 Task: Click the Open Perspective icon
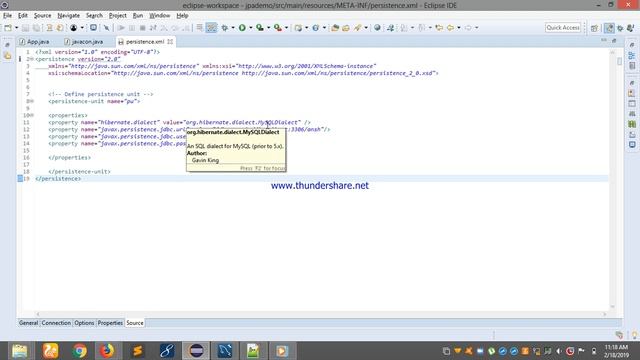[594, 28]
